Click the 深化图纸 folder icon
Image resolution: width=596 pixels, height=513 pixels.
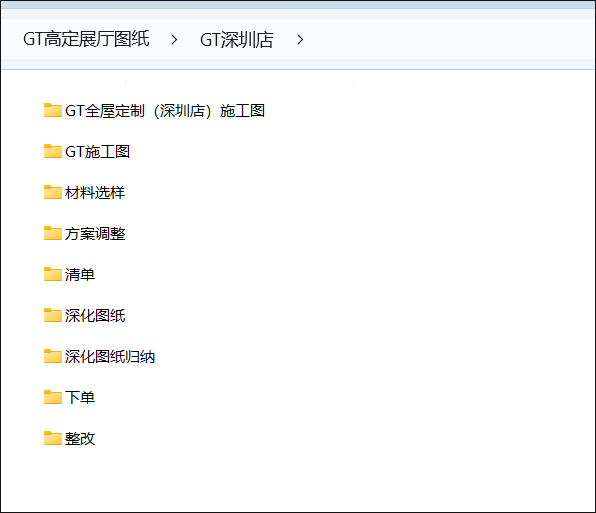[53, 315]
